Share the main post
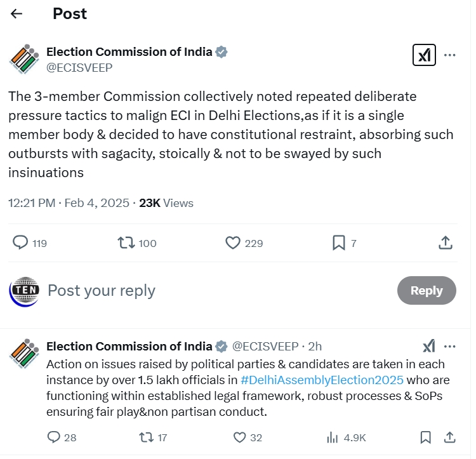This screenshot has width=476, height=459. (446, 243)
